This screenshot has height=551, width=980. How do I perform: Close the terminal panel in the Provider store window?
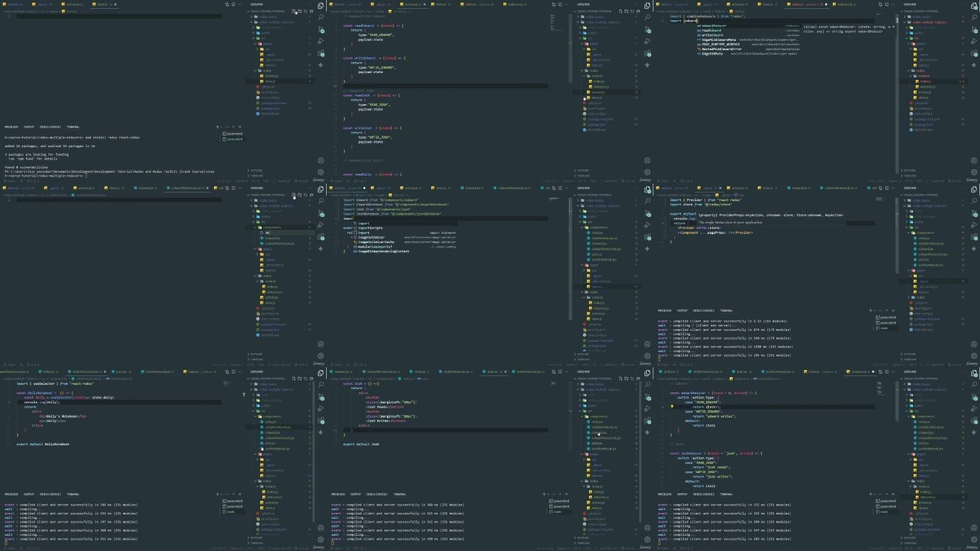[892, 310]
